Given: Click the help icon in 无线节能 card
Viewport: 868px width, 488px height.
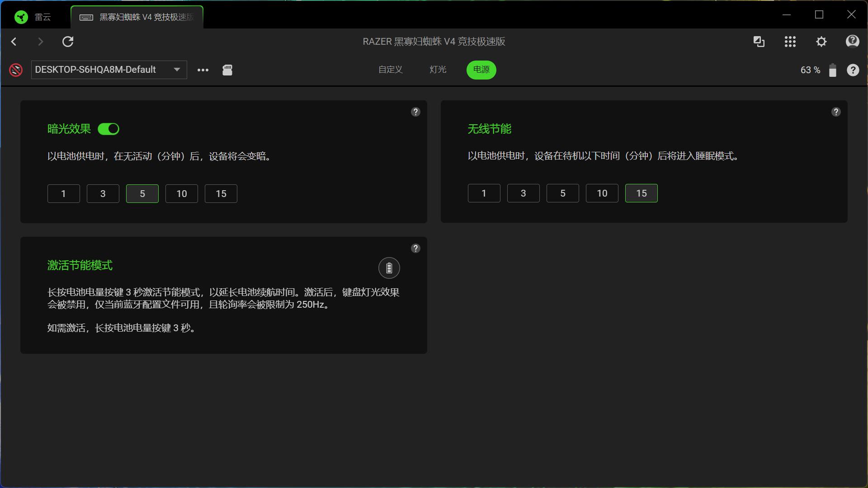Looking at the screenshot, I should click(835, 112).
